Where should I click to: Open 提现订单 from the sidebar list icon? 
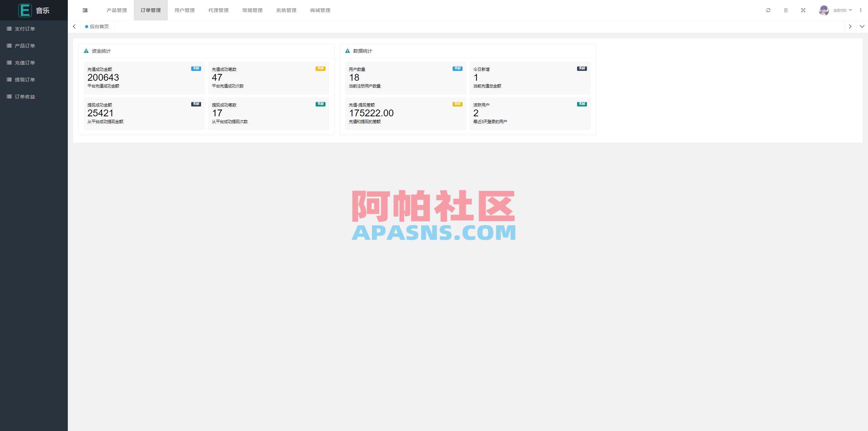click(x=9, y=79)
